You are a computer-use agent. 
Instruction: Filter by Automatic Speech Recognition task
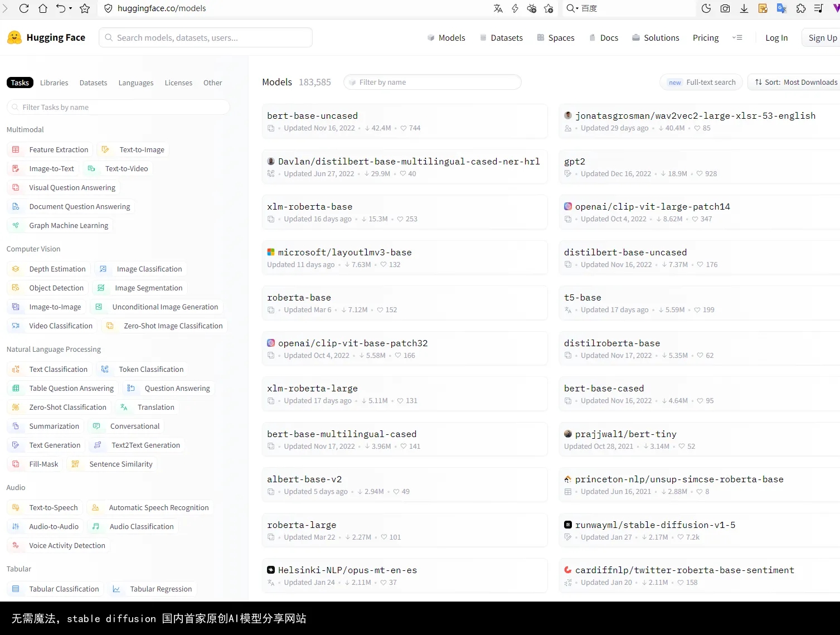click(150, 507)
